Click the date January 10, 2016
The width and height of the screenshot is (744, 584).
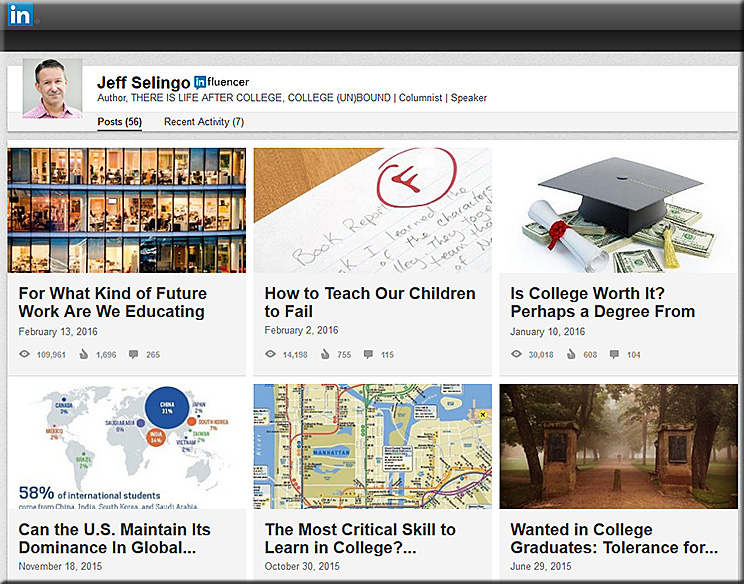point(548,332)
